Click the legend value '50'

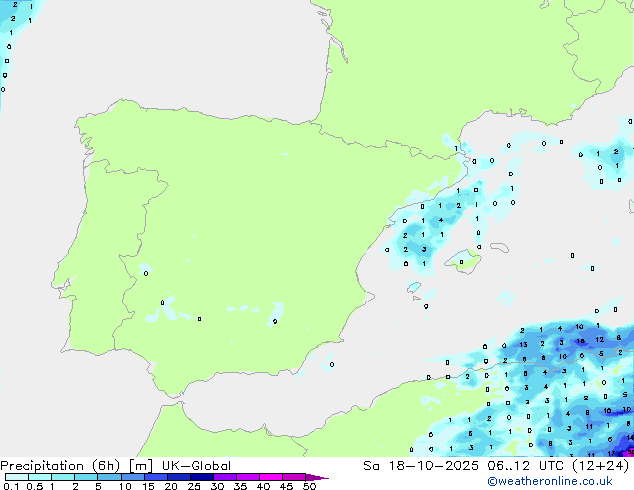pyautogui.click(x=309, y=486)
